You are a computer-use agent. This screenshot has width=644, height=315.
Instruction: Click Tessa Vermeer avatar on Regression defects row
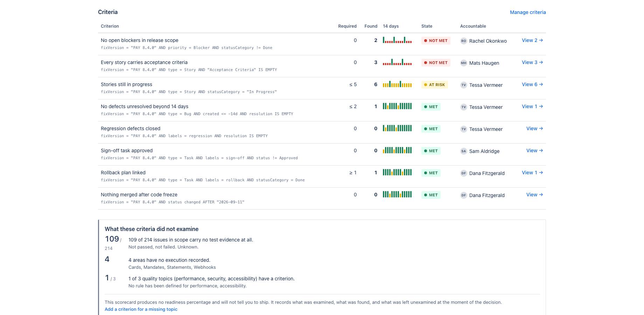click(464, 129)
